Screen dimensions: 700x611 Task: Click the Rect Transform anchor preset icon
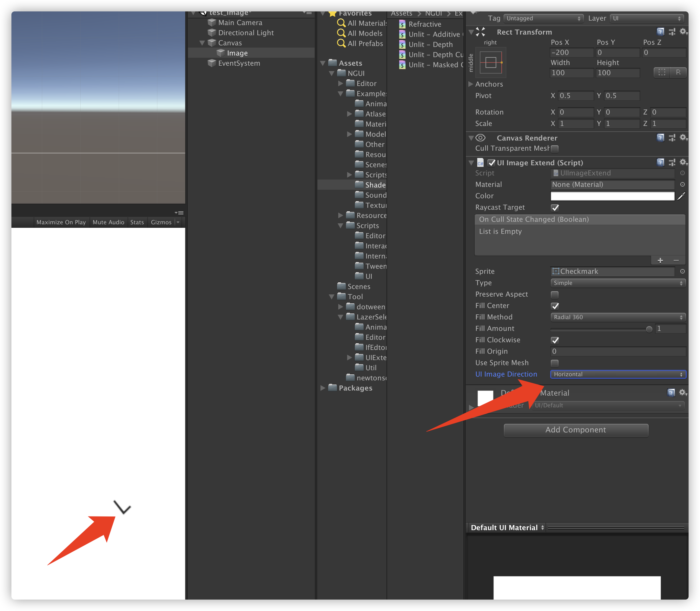491,63
